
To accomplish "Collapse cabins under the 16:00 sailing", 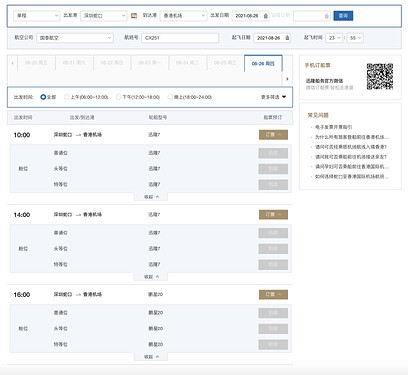I will [x=151, y=357].
